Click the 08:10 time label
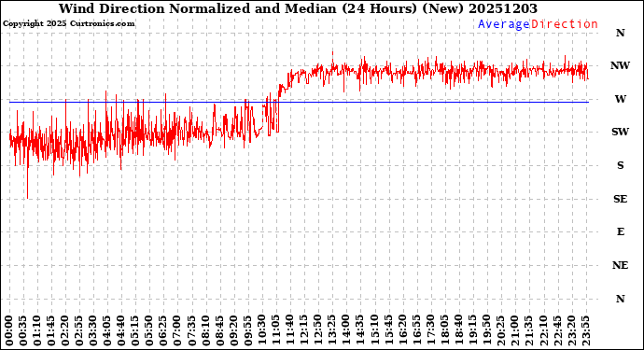The image size is (644, 350). (x=205, y=330)
